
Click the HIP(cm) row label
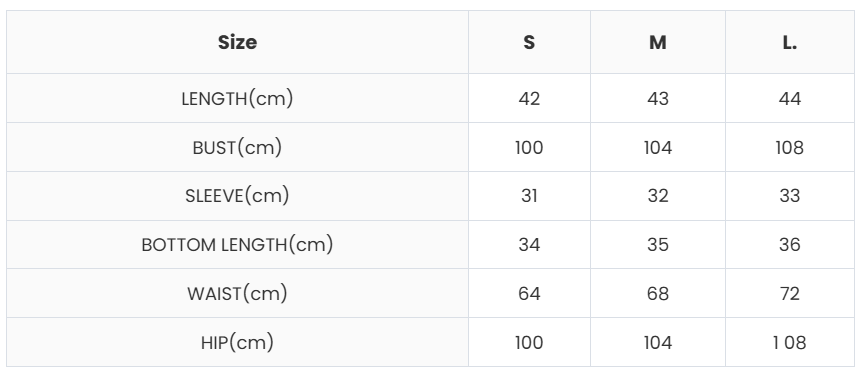point(237,343)
